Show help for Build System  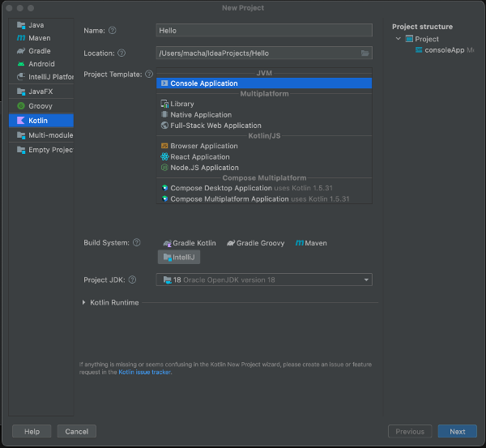point(137,242)
